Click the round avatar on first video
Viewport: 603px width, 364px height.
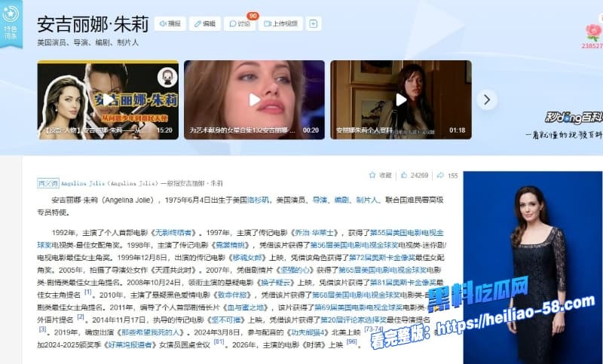click(x=167, y=77)
